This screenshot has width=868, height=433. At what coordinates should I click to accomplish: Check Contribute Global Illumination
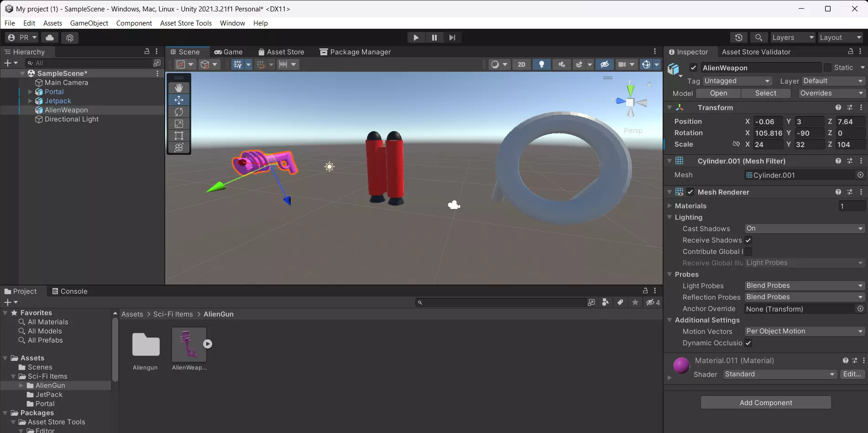(748, 251)
